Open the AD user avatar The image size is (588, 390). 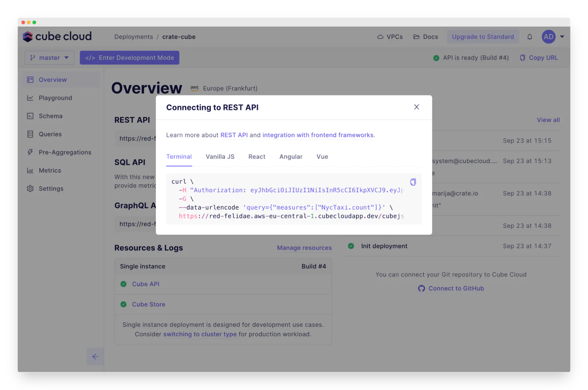[x=548, y=37]
